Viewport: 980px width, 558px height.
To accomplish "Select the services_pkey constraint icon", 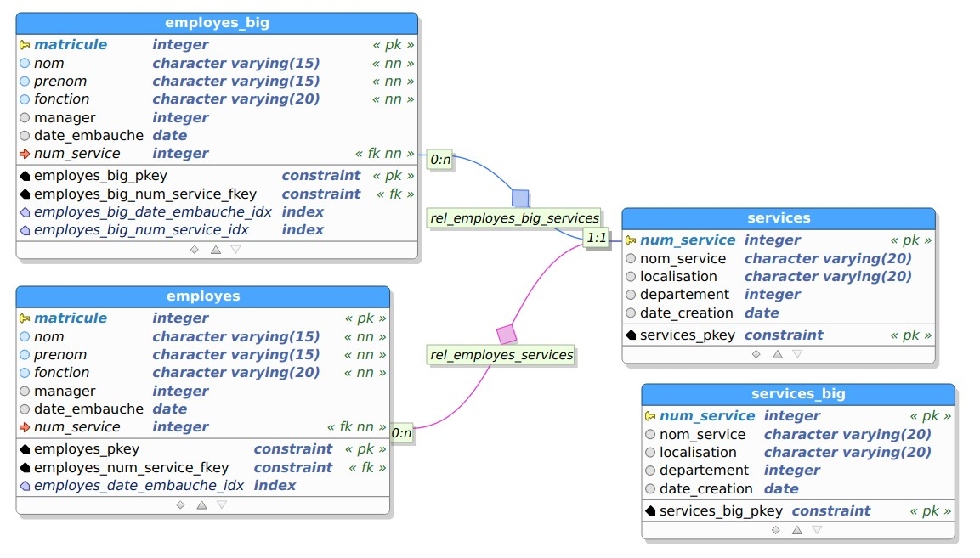I will [x=631, y=335].
